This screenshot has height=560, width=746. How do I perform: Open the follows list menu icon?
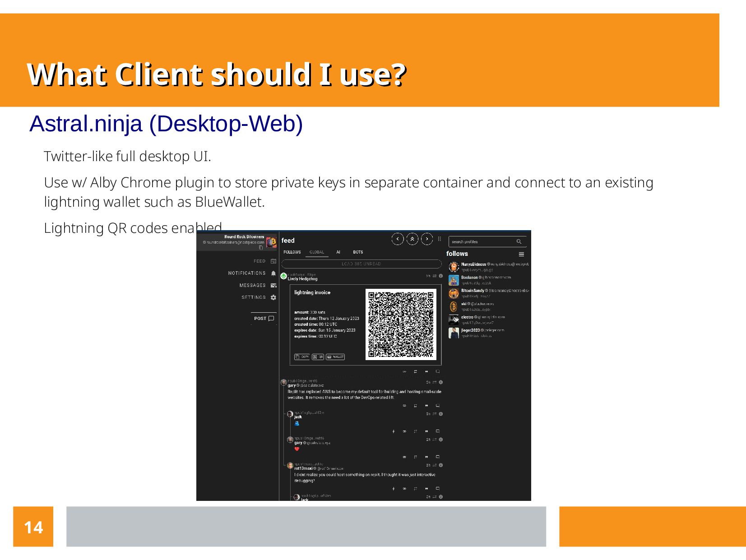(x=521, y=255)
